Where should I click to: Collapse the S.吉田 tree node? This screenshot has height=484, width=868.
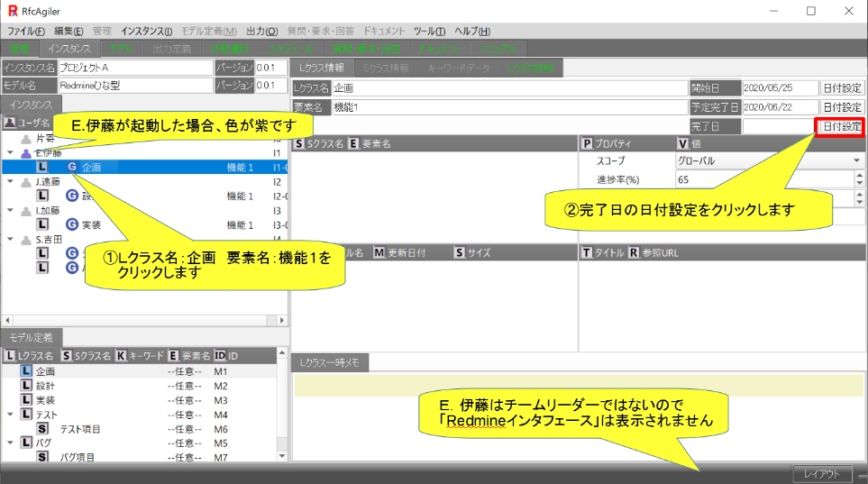10,239
